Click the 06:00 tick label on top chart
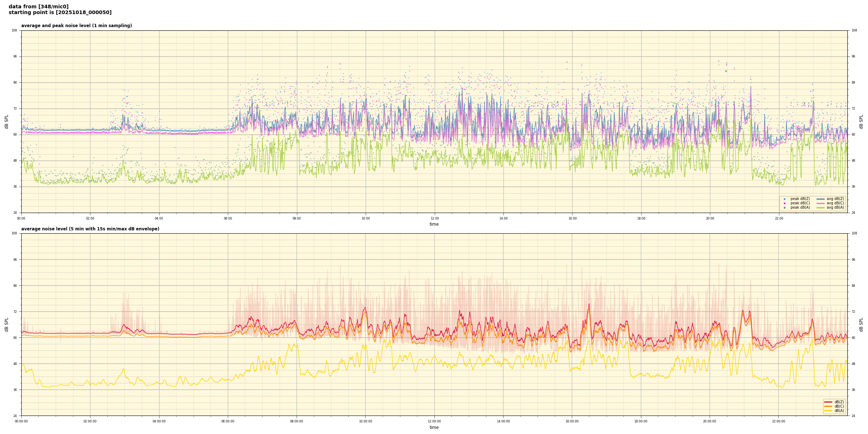 tap(228, 218)
